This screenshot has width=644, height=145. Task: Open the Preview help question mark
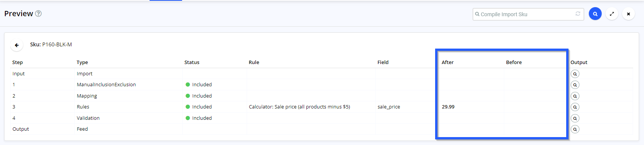point(39,14)
